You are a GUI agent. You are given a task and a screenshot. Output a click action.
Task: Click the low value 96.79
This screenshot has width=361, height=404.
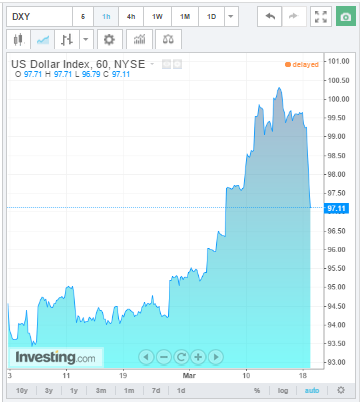tap(91, 74)
